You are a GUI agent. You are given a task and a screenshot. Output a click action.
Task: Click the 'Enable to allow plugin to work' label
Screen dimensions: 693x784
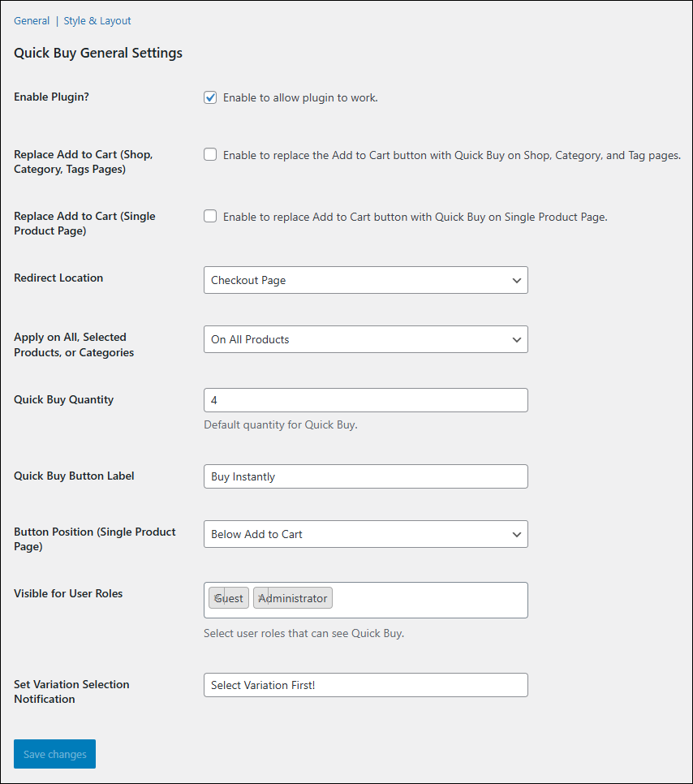pos(300,98)
